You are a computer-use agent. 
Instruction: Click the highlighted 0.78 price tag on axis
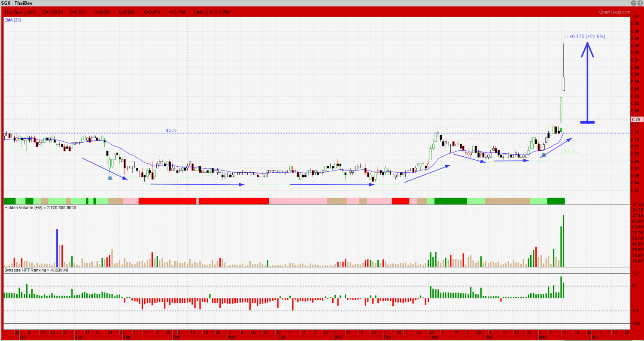(637, 119)
